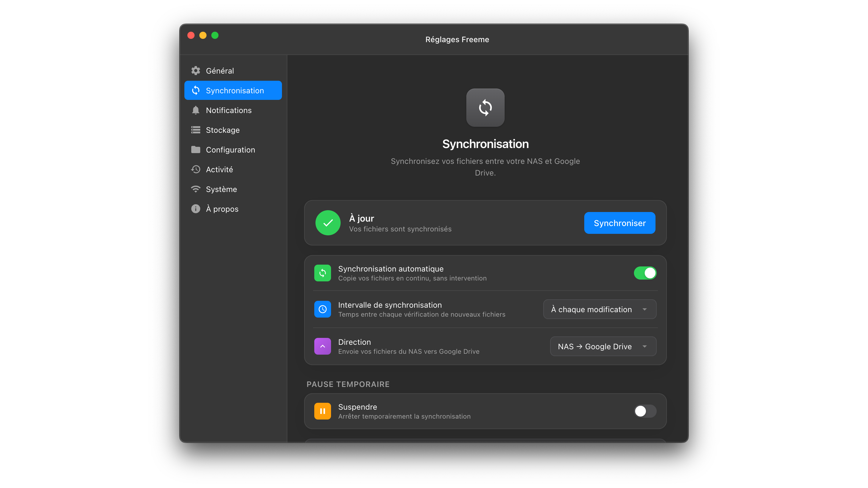
Task: Click 'Vos fichiers sont synchronisés' text
Action: (400, 229)
